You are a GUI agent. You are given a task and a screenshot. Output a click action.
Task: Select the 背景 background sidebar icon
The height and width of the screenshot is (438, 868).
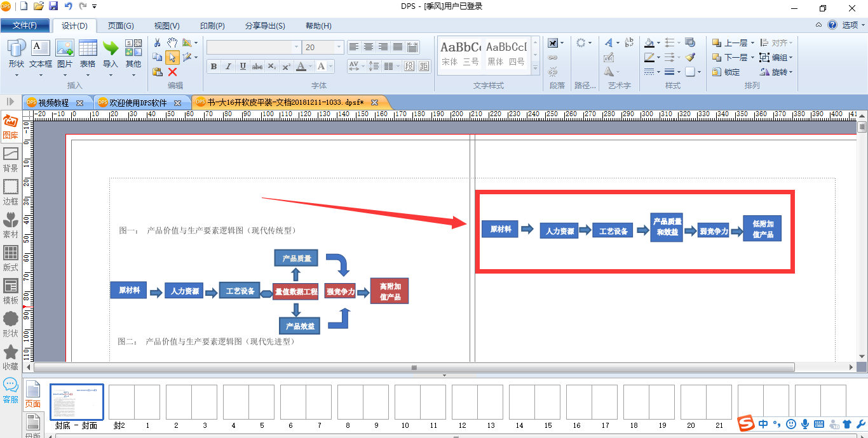10,159
